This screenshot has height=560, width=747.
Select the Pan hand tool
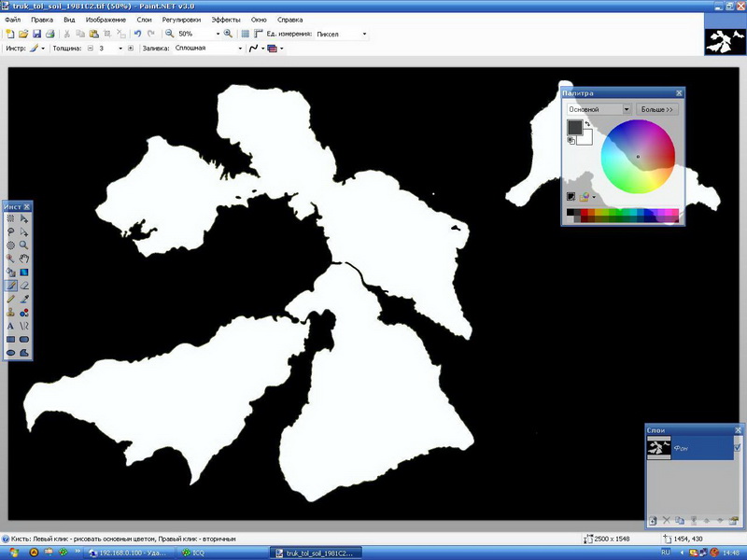click(x=24, y=259)
